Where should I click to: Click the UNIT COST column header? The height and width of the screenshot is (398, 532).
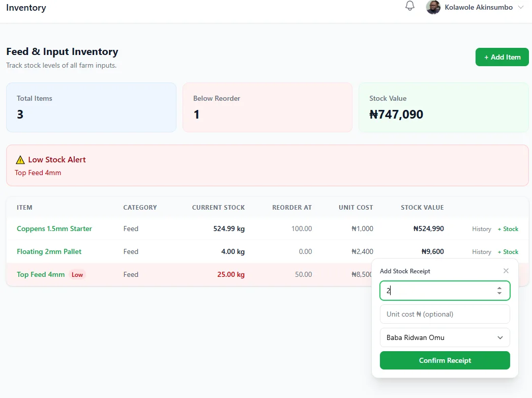tap(356, 208)
